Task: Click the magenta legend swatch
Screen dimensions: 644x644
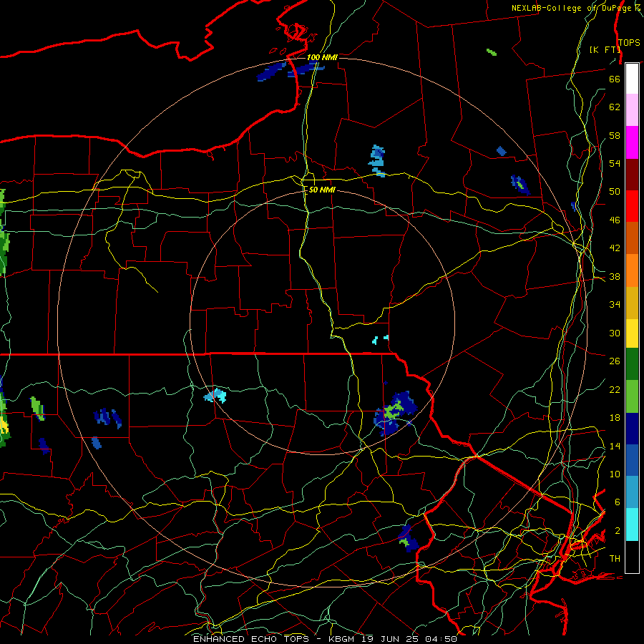Action: 632,142
